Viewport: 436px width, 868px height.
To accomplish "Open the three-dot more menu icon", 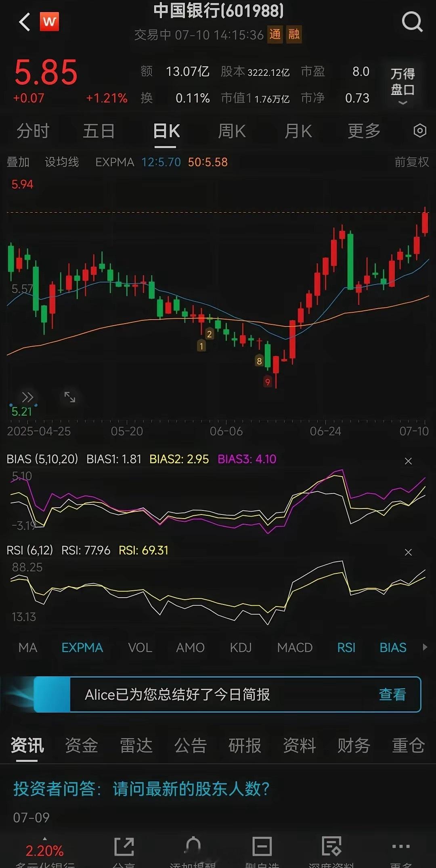I will pyautogui.click(x=401, y=846).
